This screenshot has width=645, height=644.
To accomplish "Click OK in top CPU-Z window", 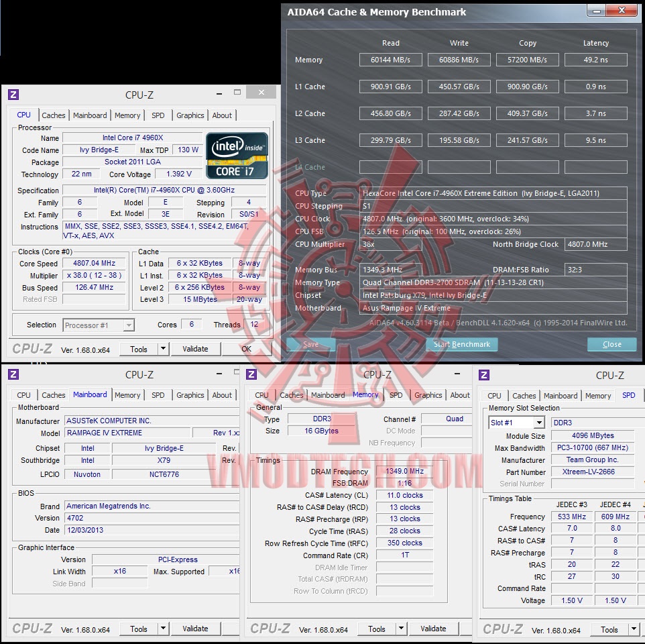I will 246,349.
